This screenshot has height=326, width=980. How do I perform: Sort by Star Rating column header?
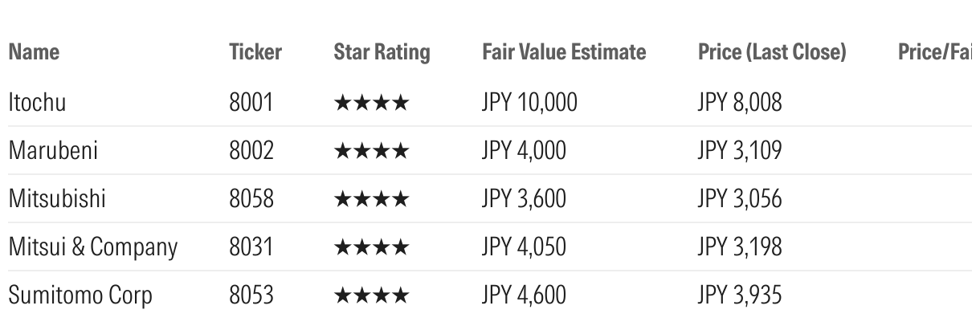tap(382, 53)
